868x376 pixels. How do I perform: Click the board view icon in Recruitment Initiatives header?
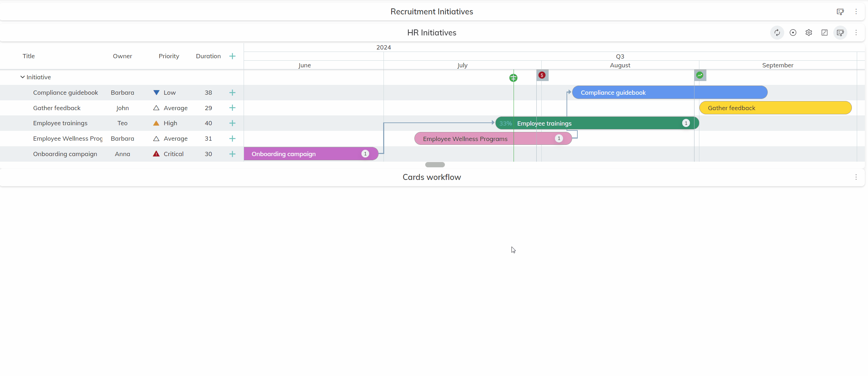(840, 12)
